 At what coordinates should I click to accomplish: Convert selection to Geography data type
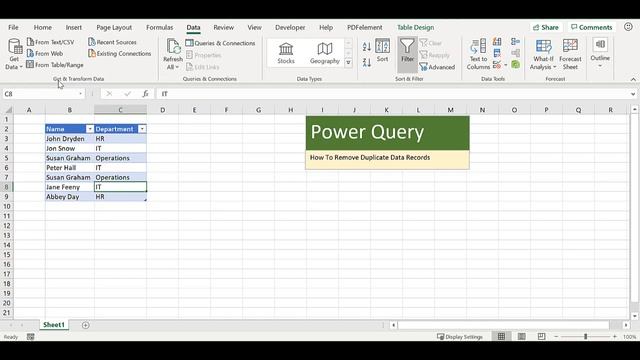click(324, 53)
